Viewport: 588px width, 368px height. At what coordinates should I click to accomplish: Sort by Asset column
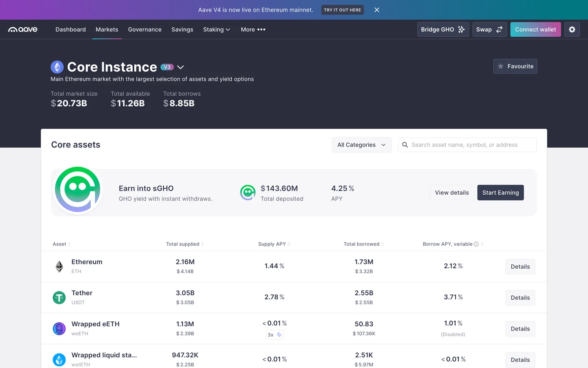coord(62,244)
